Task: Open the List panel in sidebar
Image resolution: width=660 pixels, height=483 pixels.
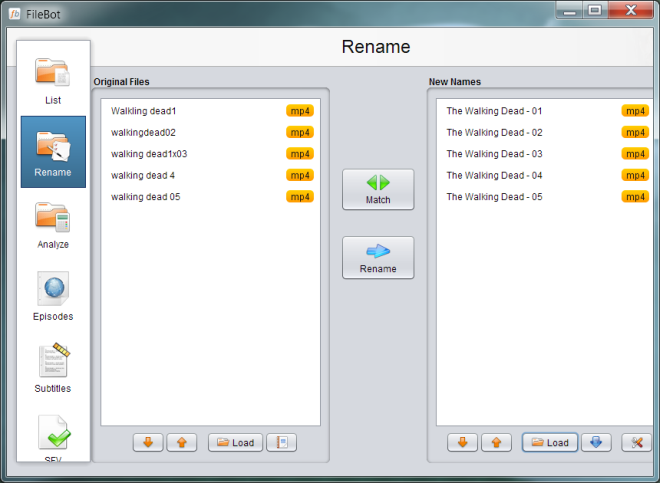Action: coord(53,80)
